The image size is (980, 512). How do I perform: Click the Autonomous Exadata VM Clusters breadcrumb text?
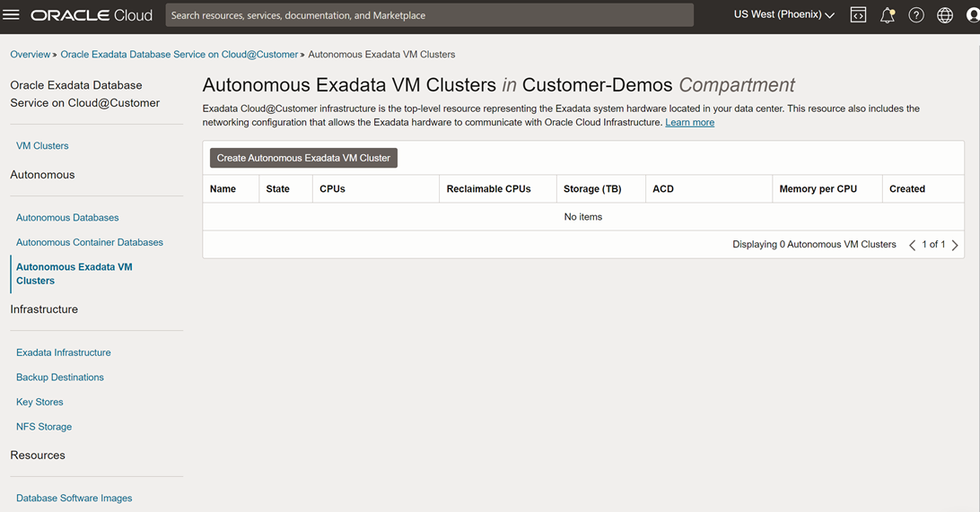381,55
